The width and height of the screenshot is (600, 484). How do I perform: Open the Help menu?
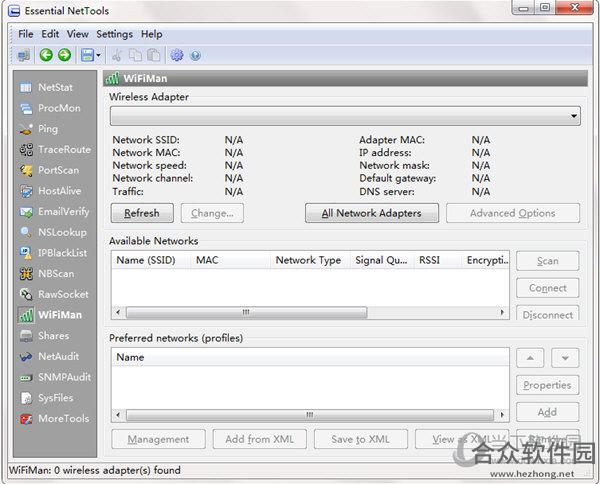click(x=152, y=34)
